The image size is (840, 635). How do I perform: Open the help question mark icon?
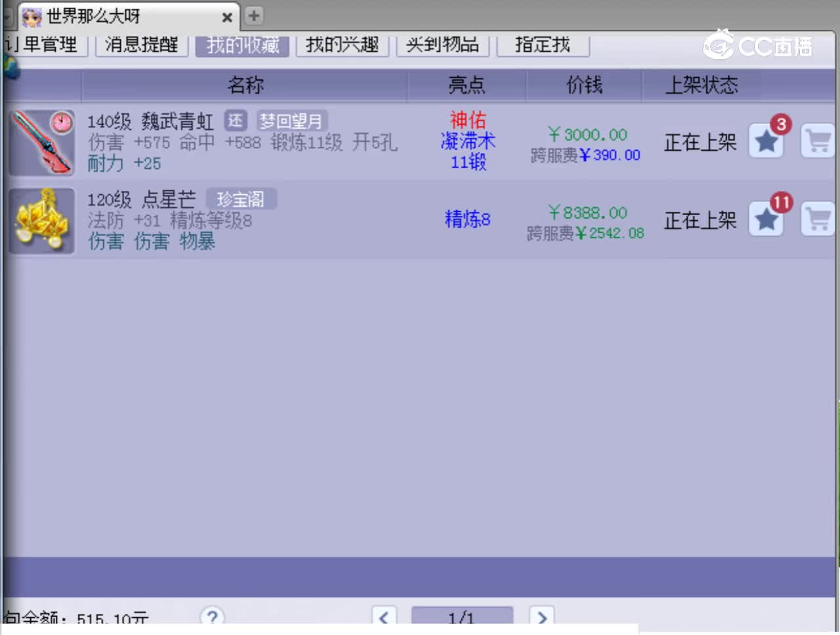[x=212, y=617]
